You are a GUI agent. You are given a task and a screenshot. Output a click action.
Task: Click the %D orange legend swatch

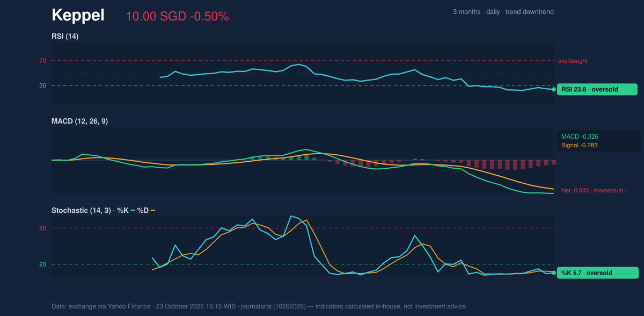pos(152,211)
